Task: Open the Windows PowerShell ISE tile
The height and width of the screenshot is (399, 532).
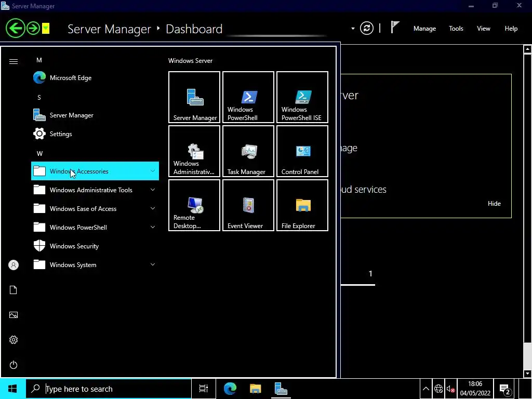Action: 302,97
